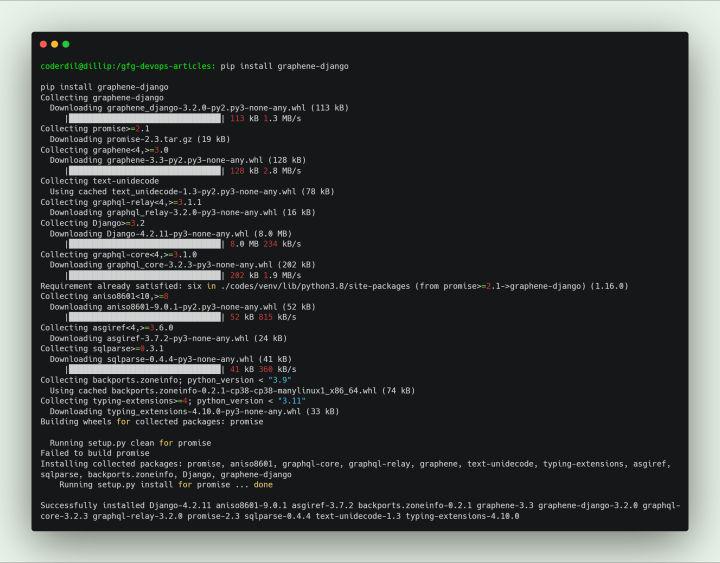Image resolution: width=720 pixels, height=563 pixels.
Task: Click the progress bar showing 202 kB
Action: pos(145,276)
